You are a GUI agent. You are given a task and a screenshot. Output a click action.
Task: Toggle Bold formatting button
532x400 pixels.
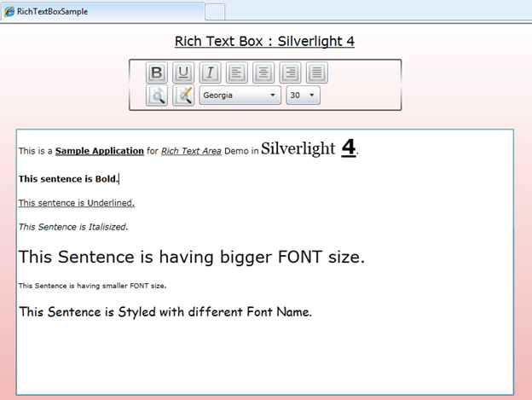[x=156, y=72]
